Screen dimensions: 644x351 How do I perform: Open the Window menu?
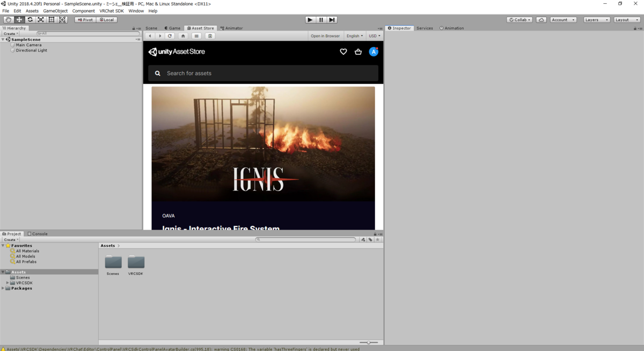click(x=136, y=11)
